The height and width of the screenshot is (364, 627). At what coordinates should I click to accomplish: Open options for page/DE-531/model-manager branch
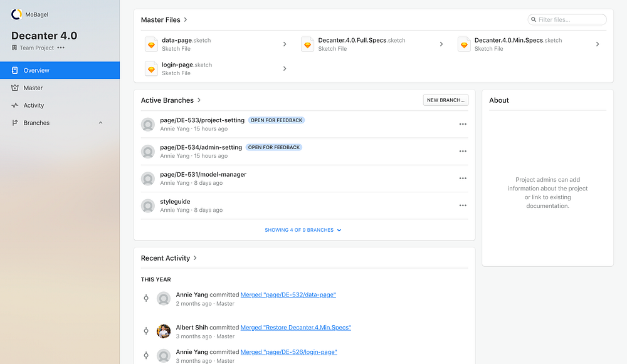click(463, 178)
